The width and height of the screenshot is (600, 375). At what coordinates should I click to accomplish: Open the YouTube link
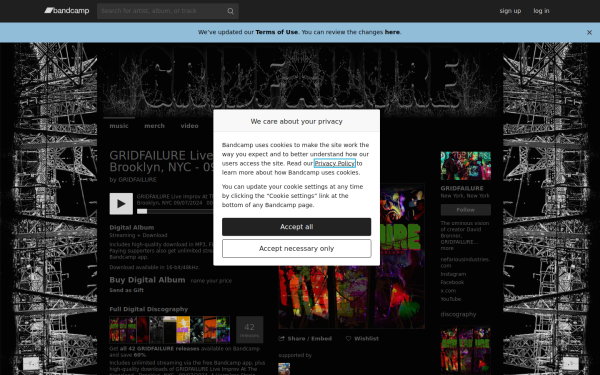click(451, 299)
